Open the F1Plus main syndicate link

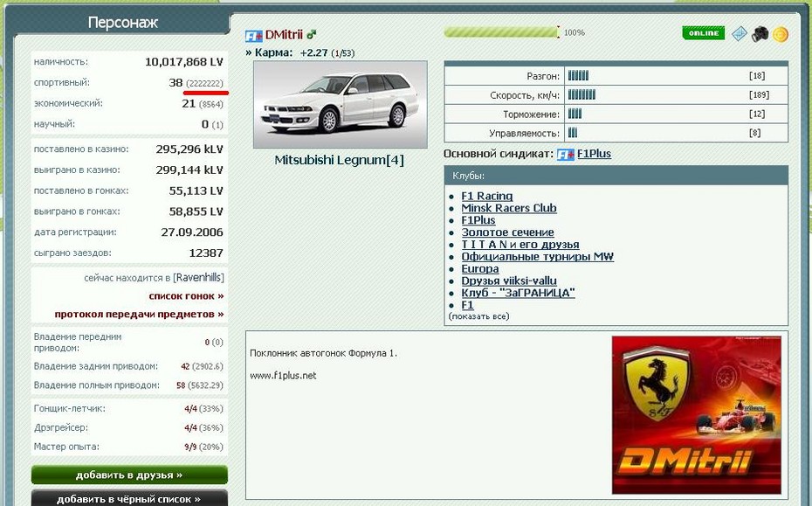pyautogui.click(x=594, y=154)
